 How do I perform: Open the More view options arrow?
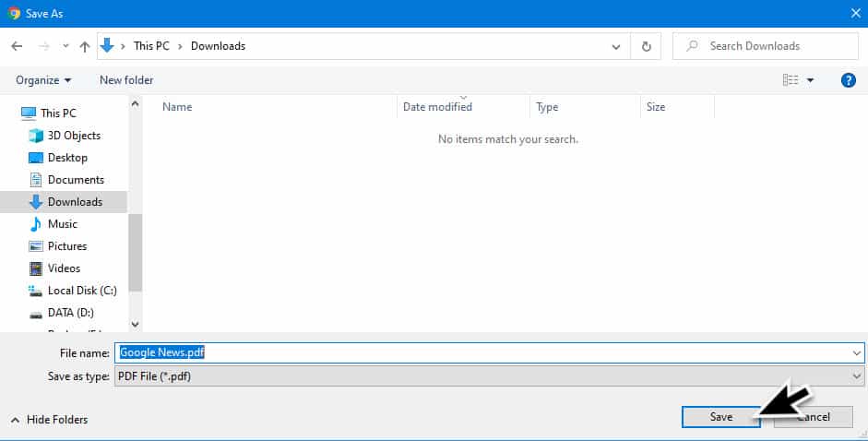(810, 80)
